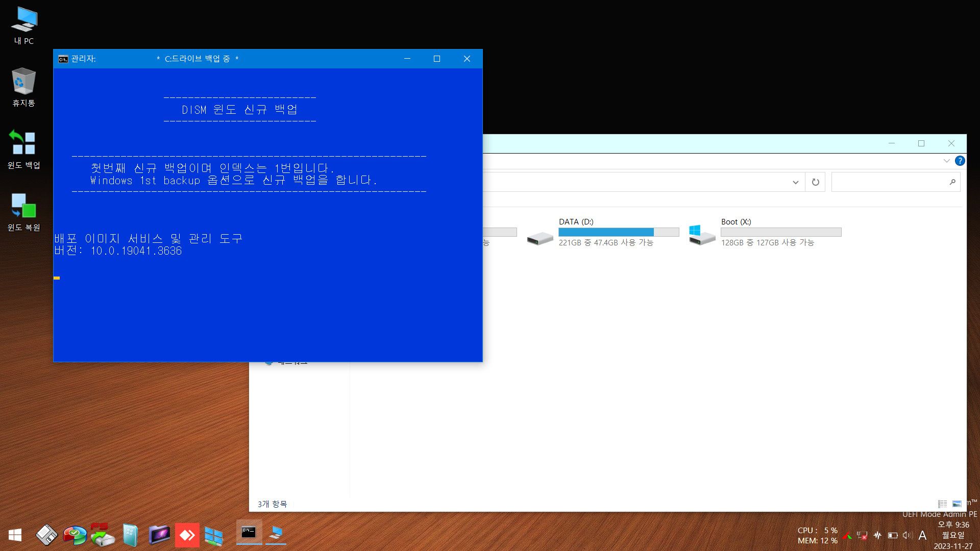Screen dimensions: 980x551
Task: Click the red-green triangle tray icon
Action: (x=847, y=535)
